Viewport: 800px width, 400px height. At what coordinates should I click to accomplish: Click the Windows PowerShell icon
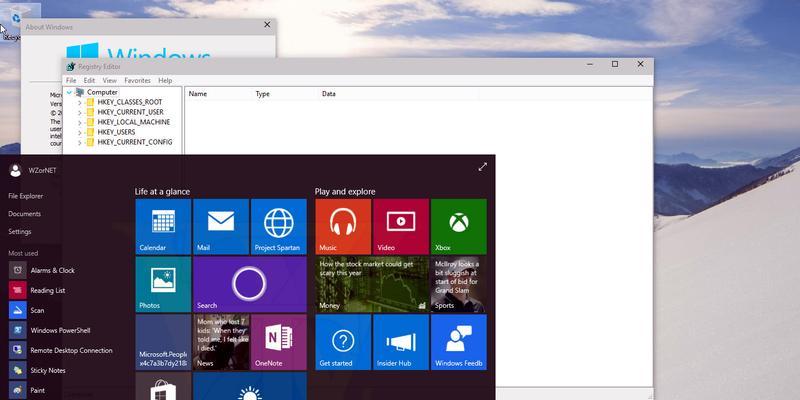coord(18,330)
